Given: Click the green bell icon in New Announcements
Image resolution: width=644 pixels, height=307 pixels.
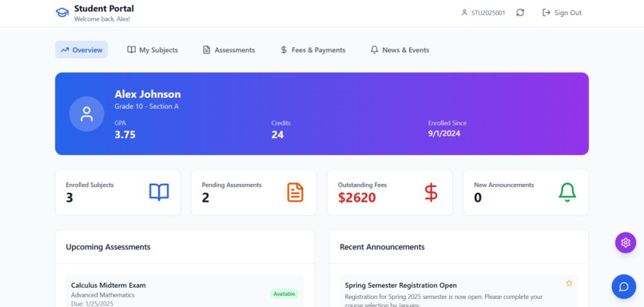Looking at the screenshot, I should point(567,193).
